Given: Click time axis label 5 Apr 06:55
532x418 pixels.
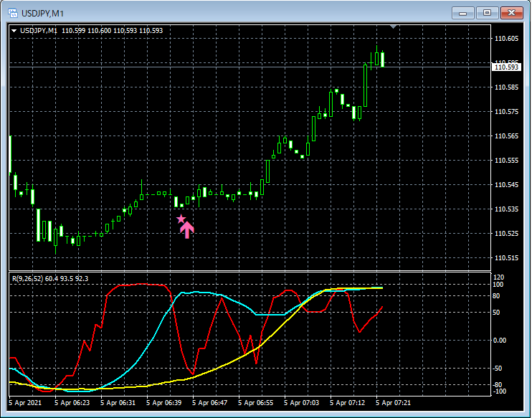Looking at the screenshot, I should (256, 403).
